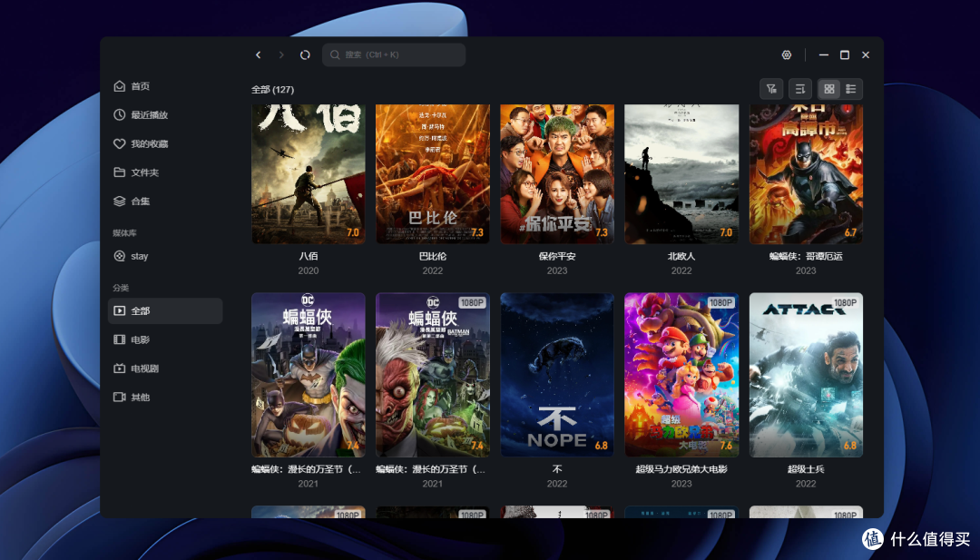980x560 pixels.
Task: Open 最近播放 in the sidebar
Action: 166,115
